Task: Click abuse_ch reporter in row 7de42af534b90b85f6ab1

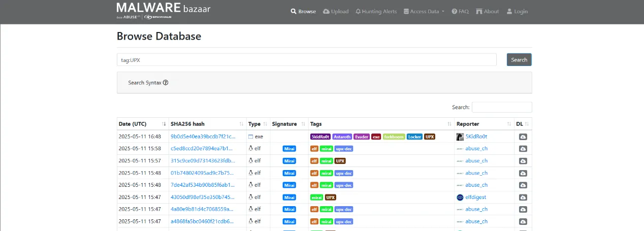Action: [x=476, y=185]
